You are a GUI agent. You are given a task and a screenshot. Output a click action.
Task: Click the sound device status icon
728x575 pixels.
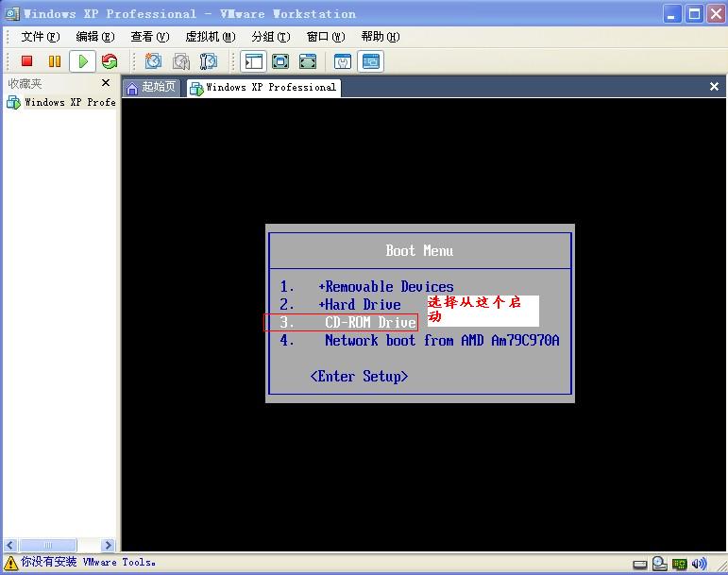tap(699, 564)
